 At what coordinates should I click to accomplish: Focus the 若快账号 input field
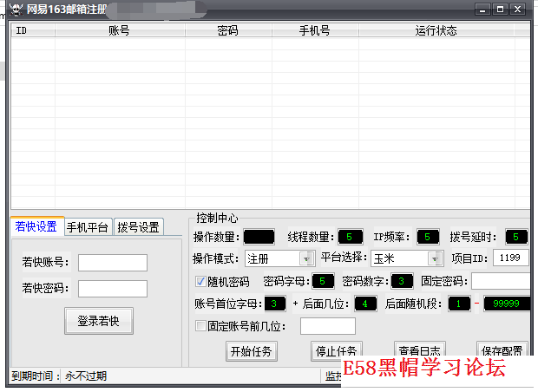pos(113,263)
